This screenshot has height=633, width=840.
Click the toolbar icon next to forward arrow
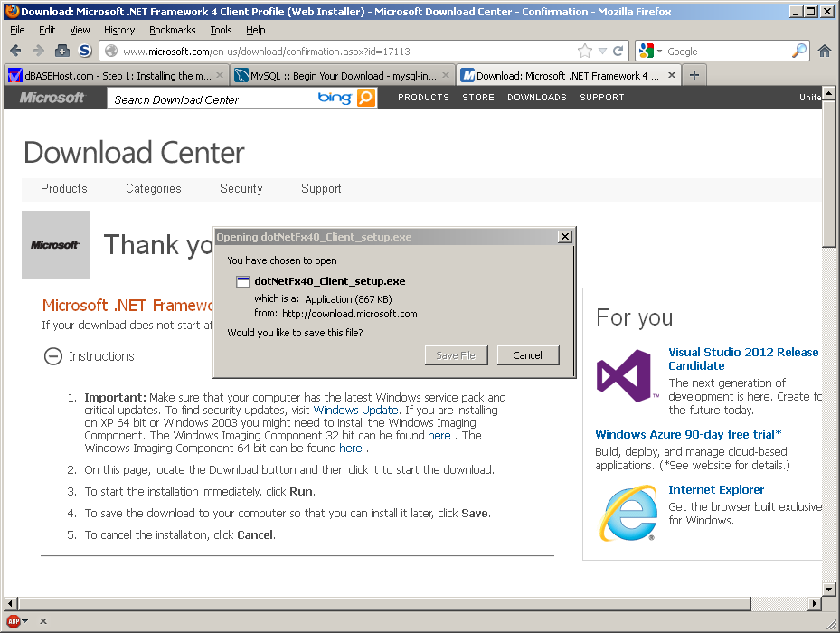(62, 51)
